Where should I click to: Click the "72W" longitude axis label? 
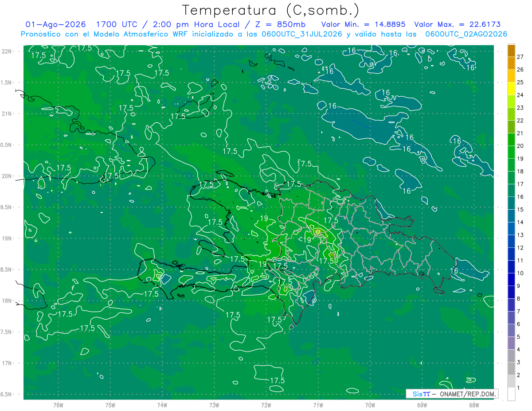click(266, 405)
